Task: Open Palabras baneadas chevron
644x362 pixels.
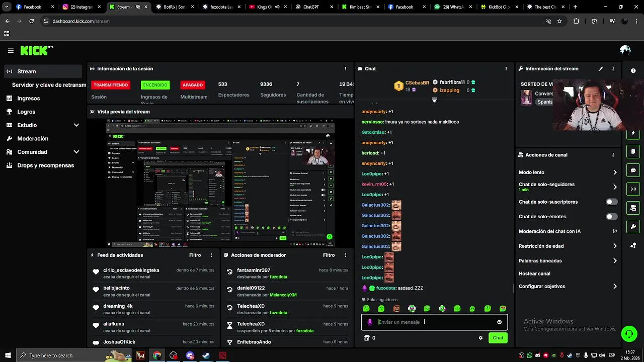Action: pos(615,260)
